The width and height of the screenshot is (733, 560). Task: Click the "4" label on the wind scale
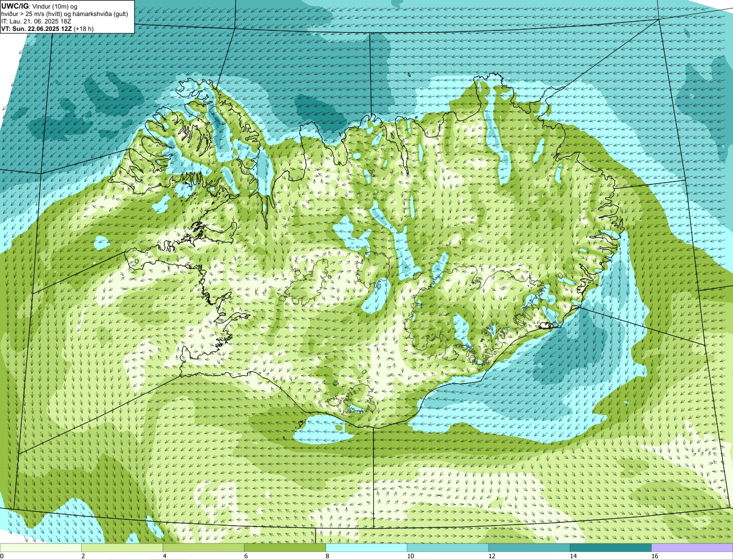pos(164,556)
